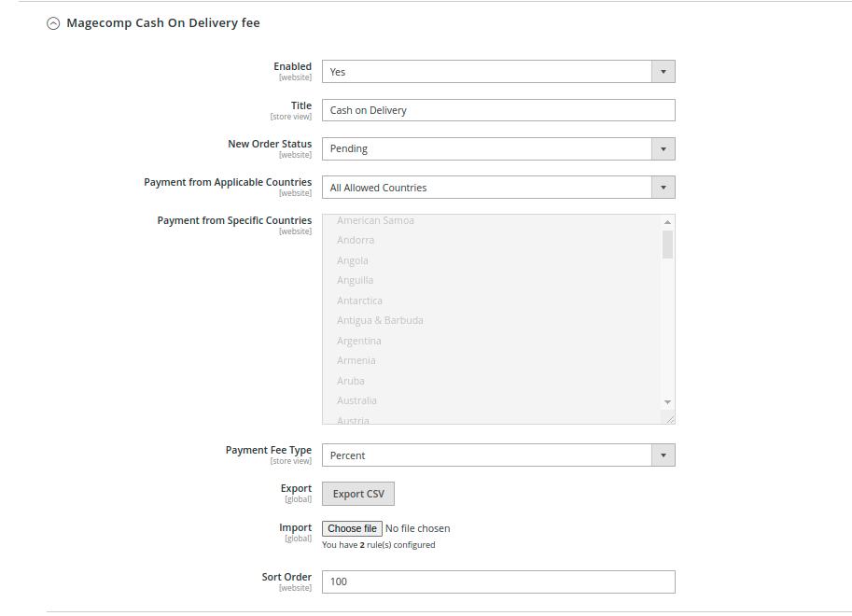The height and width of the screenshot is (616, 852).
Task: Open the Enabled dropdown
Action: pos(498,72)
